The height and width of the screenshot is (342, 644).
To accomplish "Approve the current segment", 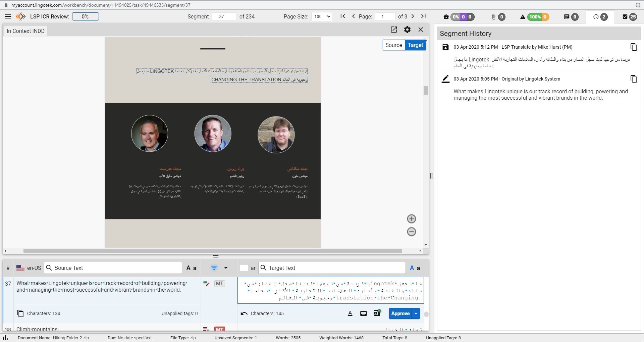I will (x=400, y=314).
